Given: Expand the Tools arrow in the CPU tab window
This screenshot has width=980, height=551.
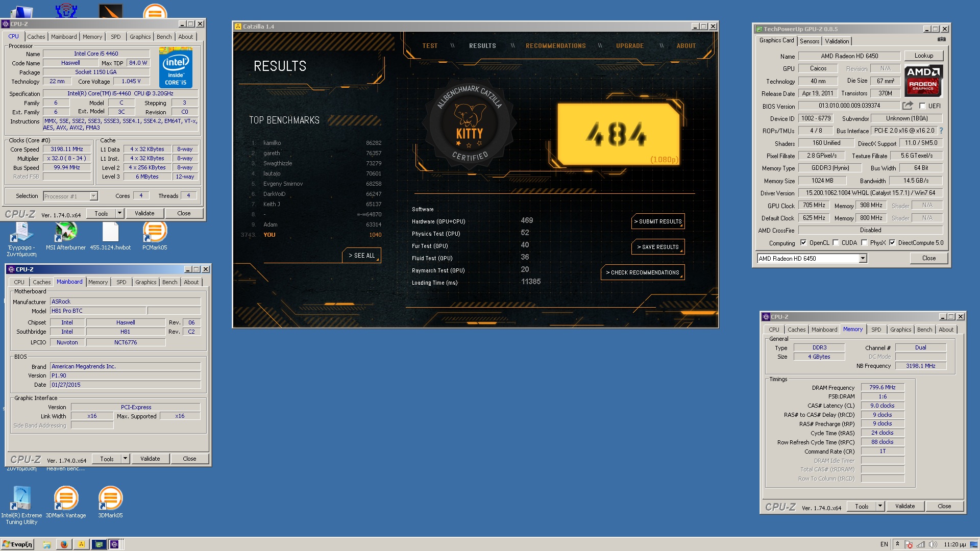Looking at the screenshot, I should pyautogui.click(x=119, y=213).
